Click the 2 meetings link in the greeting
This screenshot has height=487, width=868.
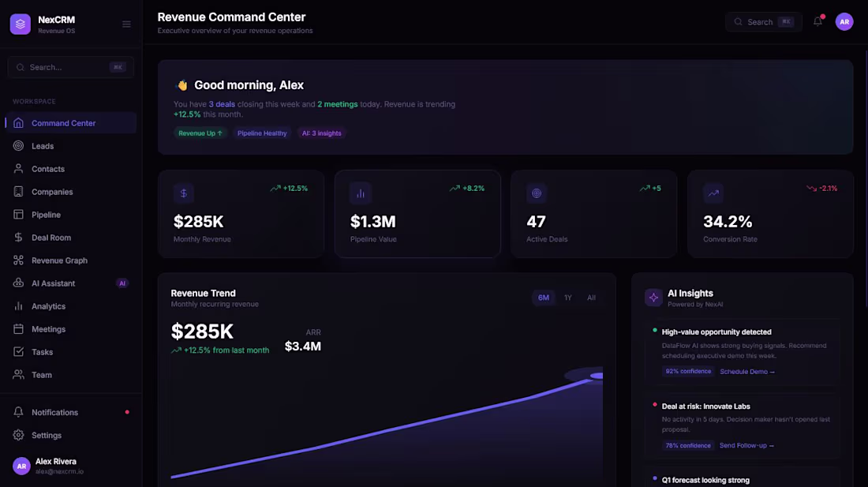point(338,104)
